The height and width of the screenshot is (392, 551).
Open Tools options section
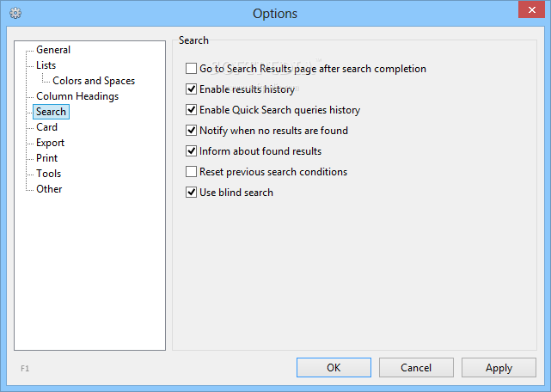[48, 174]
